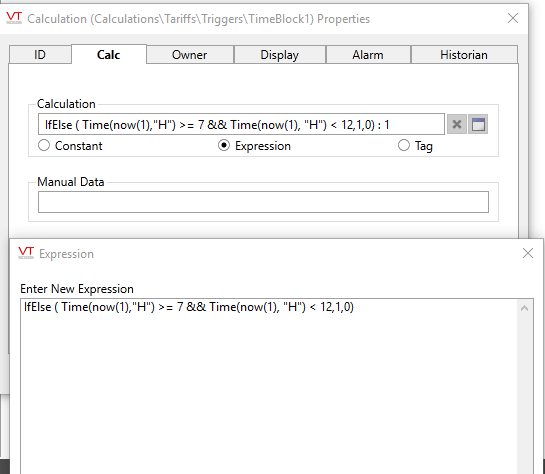Switch to the ID tab
Image resolution: width=545 pixels, height=474 pixels.
pos(40,55)
